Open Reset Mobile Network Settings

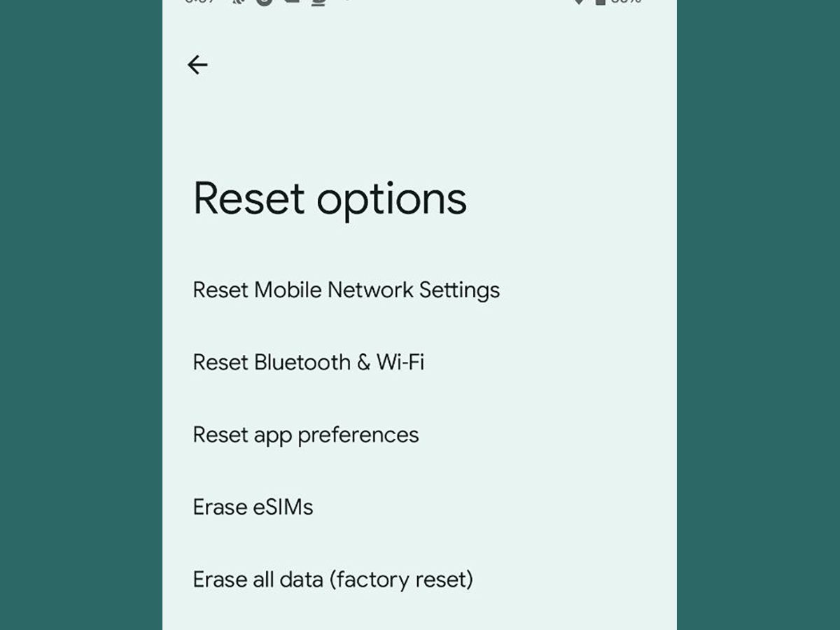tap(346, 290)
